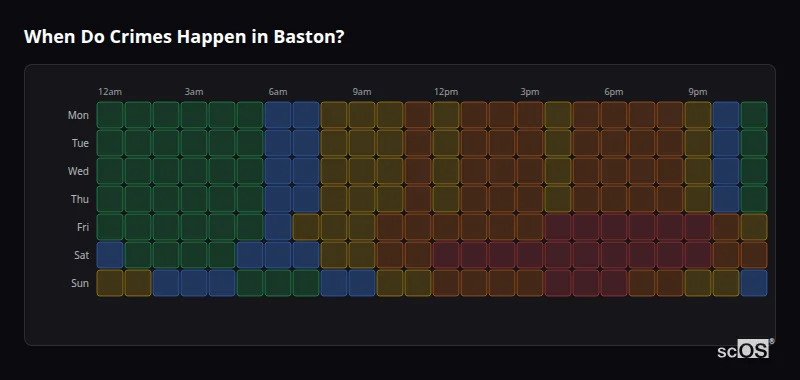The image size is (800, 380).
Task: Click the 'Tue' row label
Action: tap(80, 143)
